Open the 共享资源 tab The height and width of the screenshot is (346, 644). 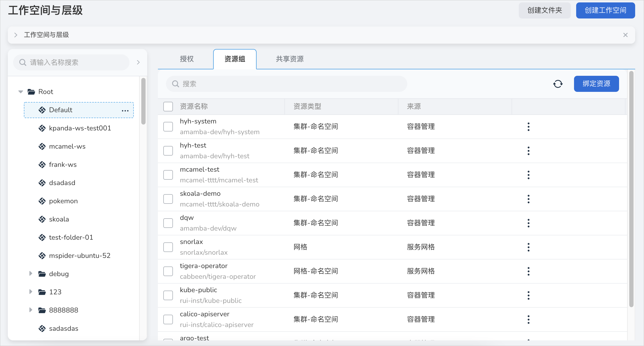[x=290, y=59]
